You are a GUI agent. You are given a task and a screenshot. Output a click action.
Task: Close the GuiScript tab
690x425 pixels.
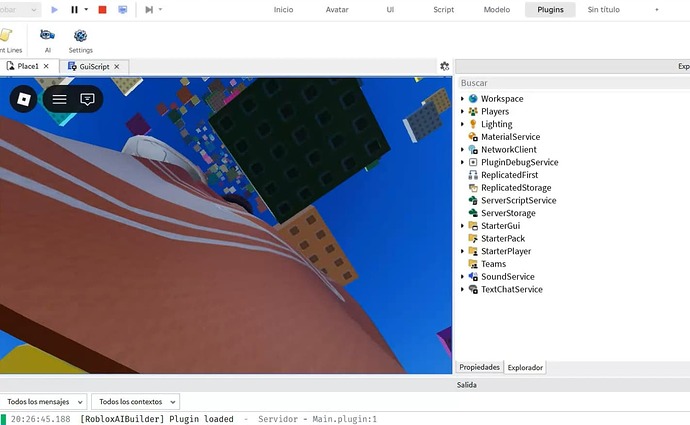[117, 67]
